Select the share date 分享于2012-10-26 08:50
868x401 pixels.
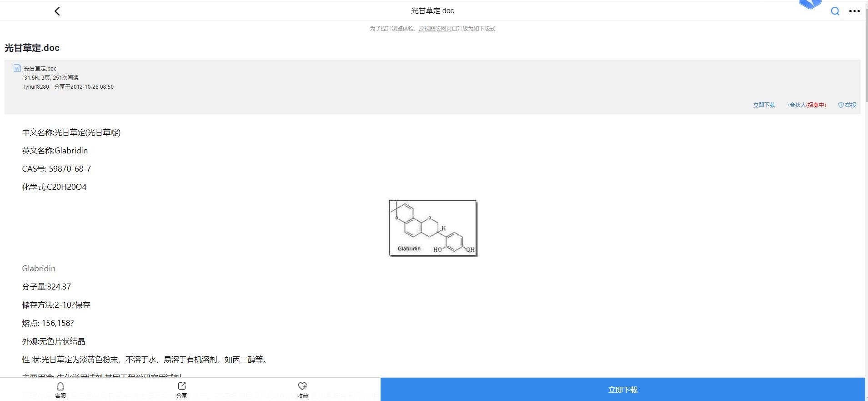(84, 87)
